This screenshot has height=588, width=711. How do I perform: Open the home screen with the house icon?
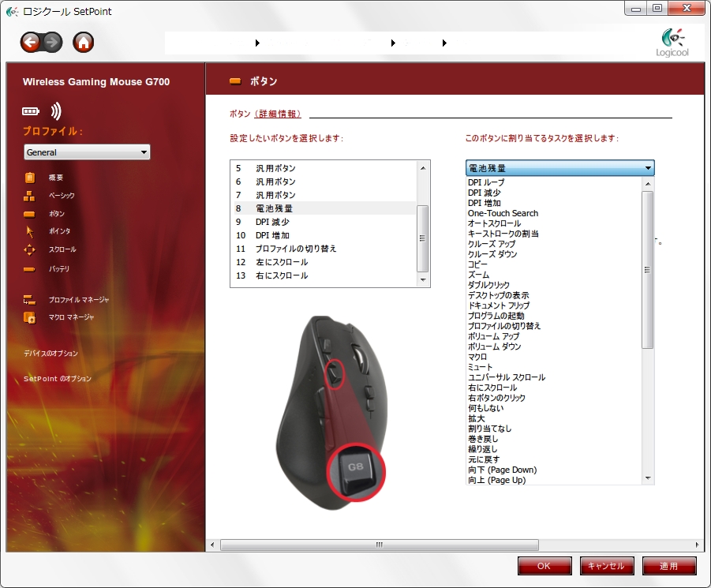(84, 43)
